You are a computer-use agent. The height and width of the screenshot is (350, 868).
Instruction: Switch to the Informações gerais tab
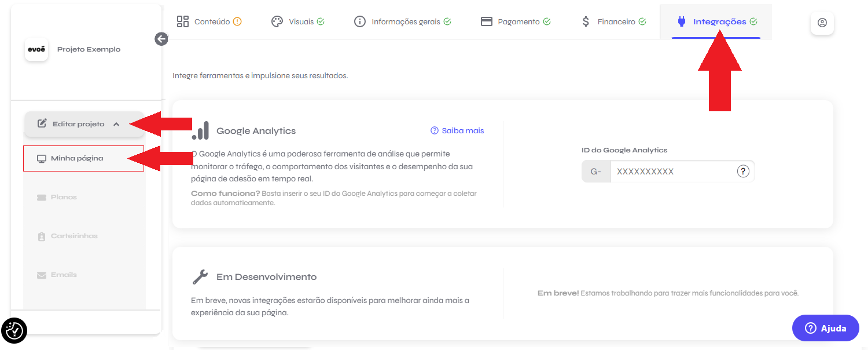[403, 22]
